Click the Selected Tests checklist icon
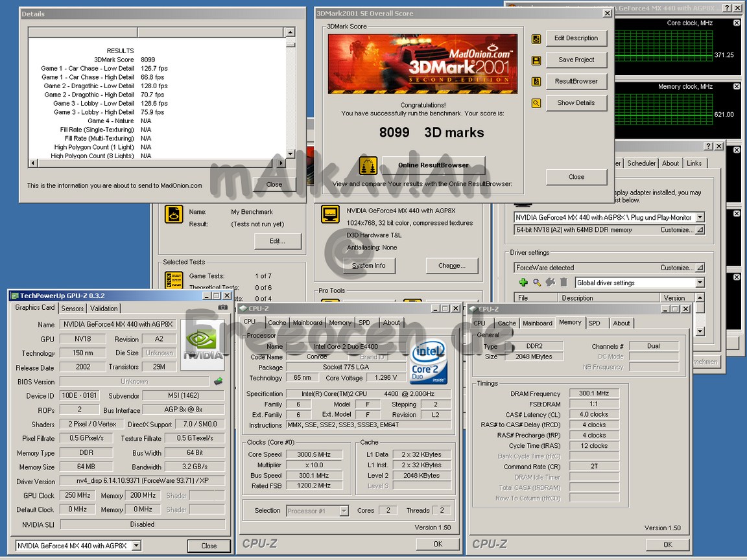Viewport: 747px width, 560px height. (174, 280)
